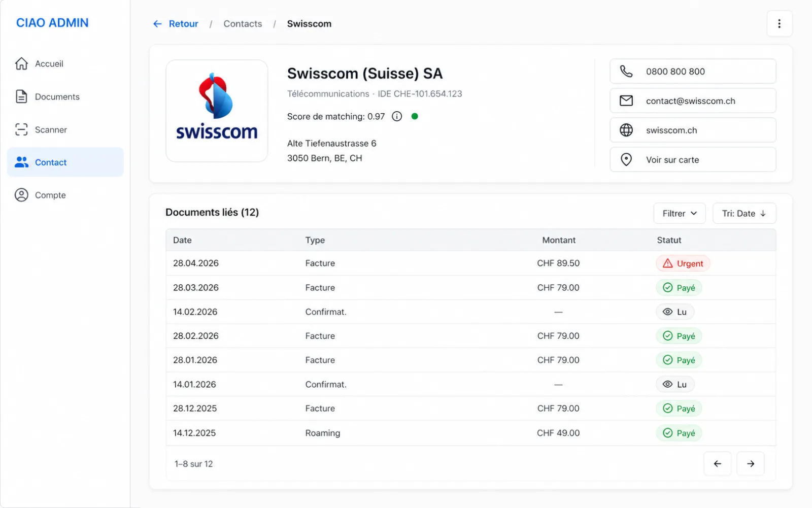Click the Roaming type cell
The width and height of the screenshot is (812, 508).
coord(323,433)
